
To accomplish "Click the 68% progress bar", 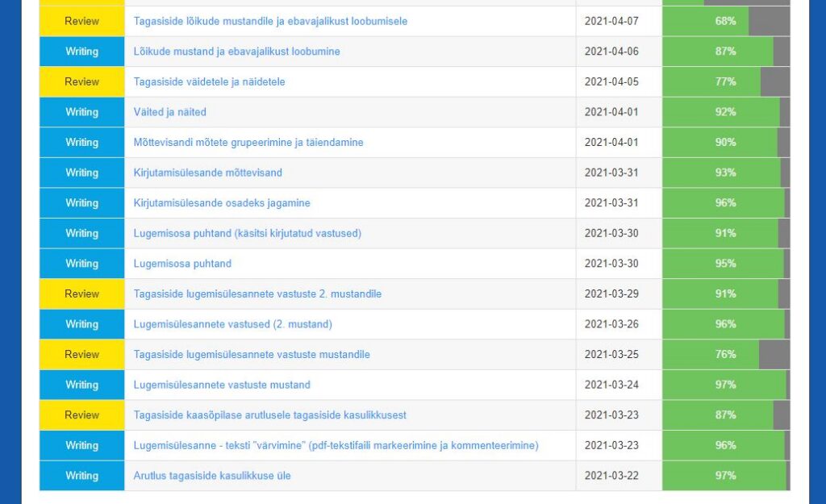I will [x=710, y=21].
